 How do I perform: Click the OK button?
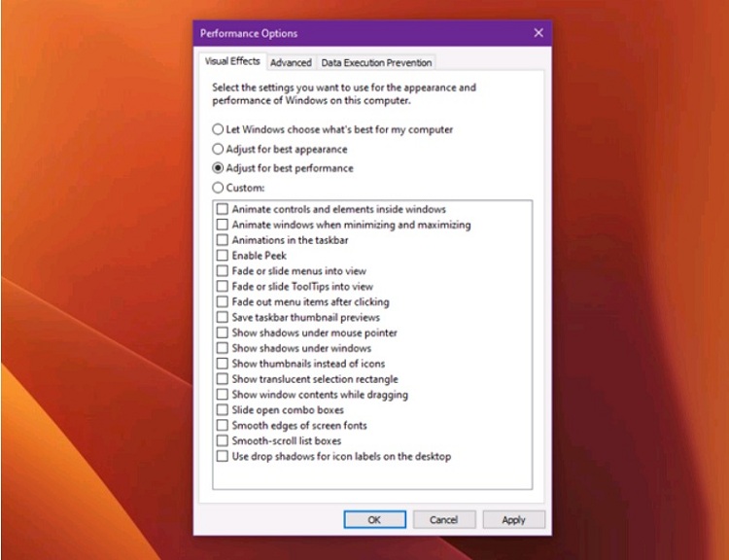click(x=375, y=519)
